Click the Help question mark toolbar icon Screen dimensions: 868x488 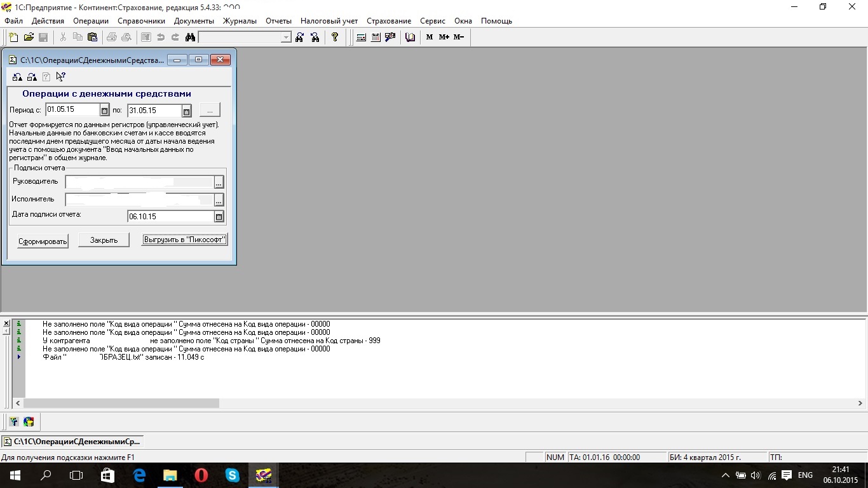pos(335,37)
